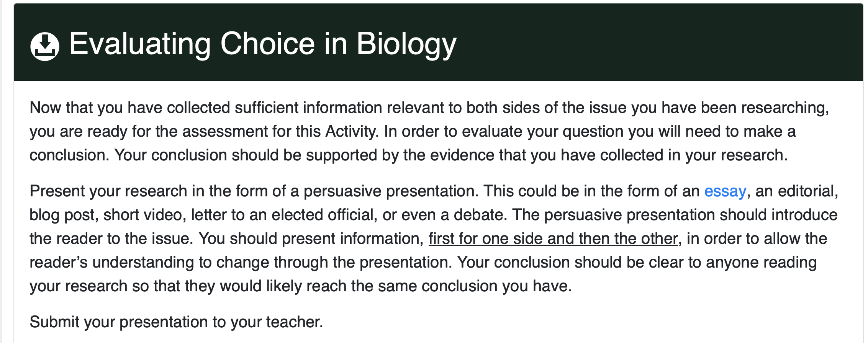Click the sentence starting "Present your research"

[254, 191]
